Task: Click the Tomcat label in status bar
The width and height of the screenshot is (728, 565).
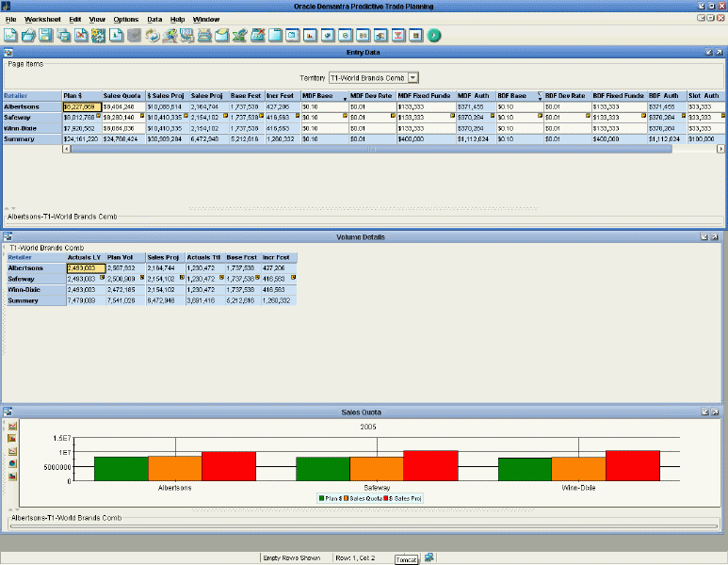Action: (407, 560)
